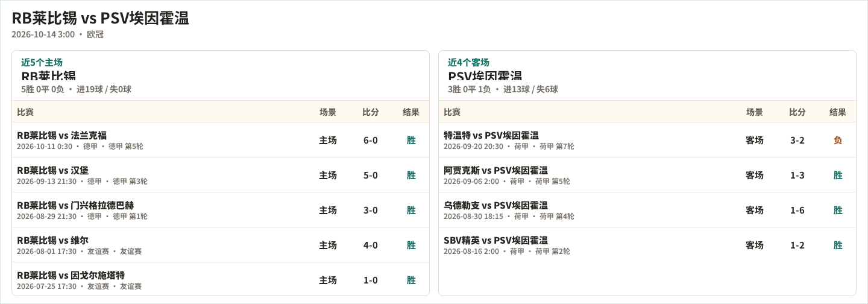Click the match date 2026-10-14 3:00

pyautogui.click(x=43, y=34)
